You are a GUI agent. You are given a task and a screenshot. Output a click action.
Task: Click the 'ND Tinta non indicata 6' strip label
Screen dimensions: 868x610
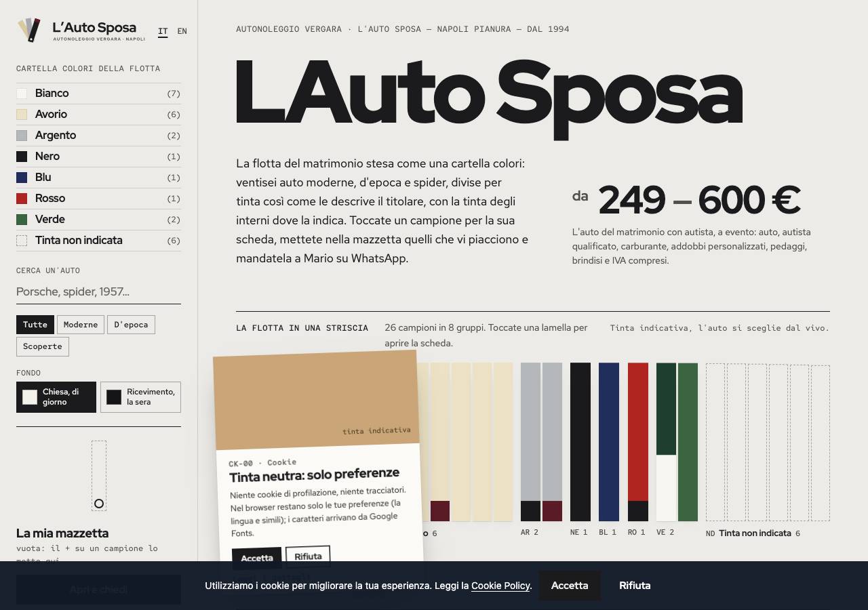[x=753, y=533]
